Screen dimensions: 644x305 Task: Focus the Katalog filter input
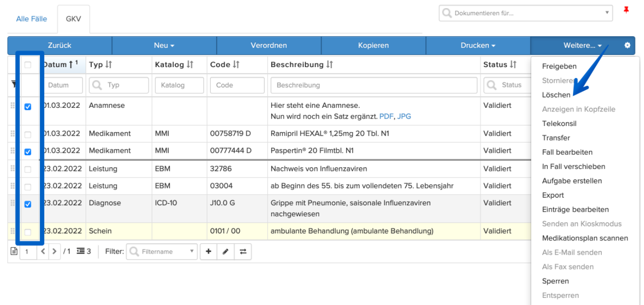point(179,85)
